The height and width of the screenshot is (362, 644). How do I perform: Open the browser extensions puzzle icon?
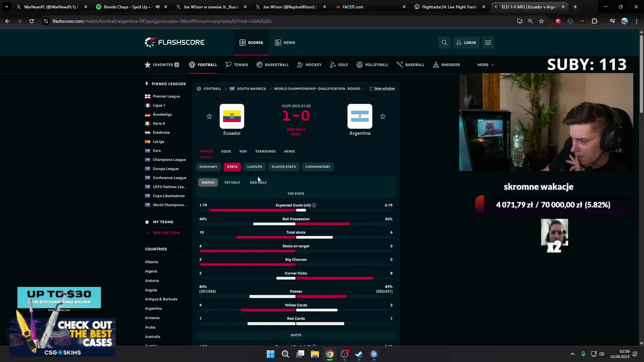click(595, 21)
